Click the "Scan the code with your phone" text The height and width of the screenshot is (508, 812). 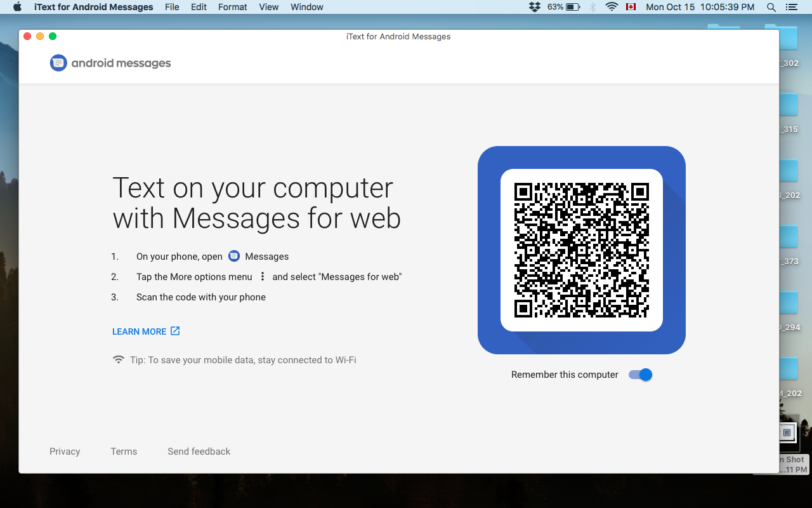click(x=201, y=297)
